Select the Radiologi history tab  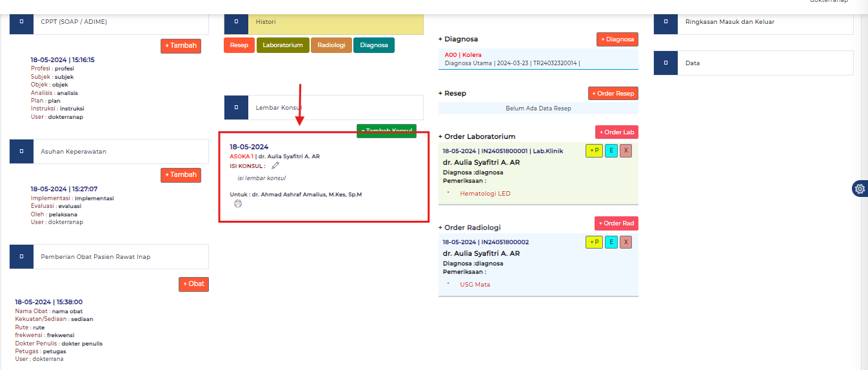point(331,45)
